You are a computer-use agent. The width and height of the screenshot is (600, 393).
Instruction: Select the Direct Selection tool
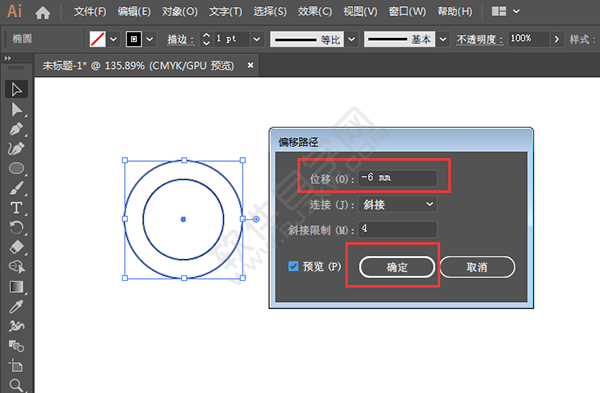point(16,109)
